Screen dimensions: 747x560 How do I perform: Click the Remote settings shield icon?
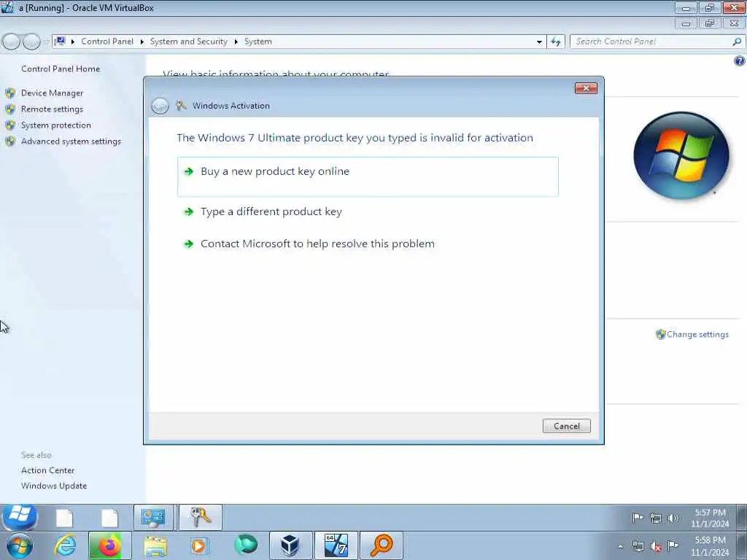pyautogui.click(x=10, y=109)
